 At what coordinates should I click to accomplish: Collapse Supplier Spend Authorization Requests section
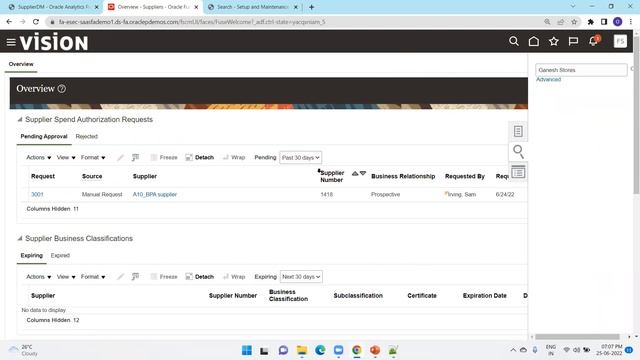click(x=20, y=120)
